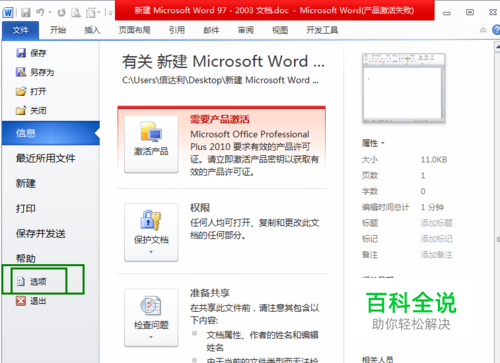Image resolution: width=500 pixels, height=363 pixels.
Task: Click the 编辑时间总计 value 1 分钟
Action: [432, 207]
